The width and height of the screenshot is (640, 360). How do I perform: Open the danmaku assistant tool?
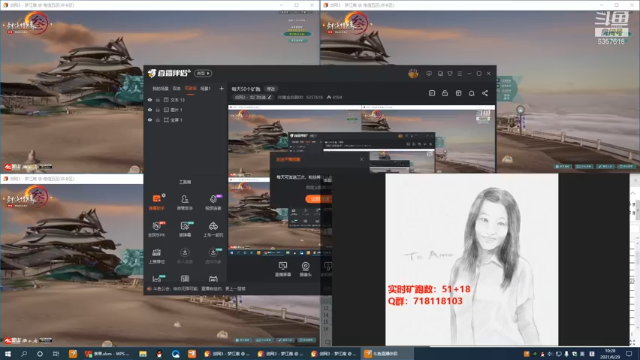click(157, 202)
